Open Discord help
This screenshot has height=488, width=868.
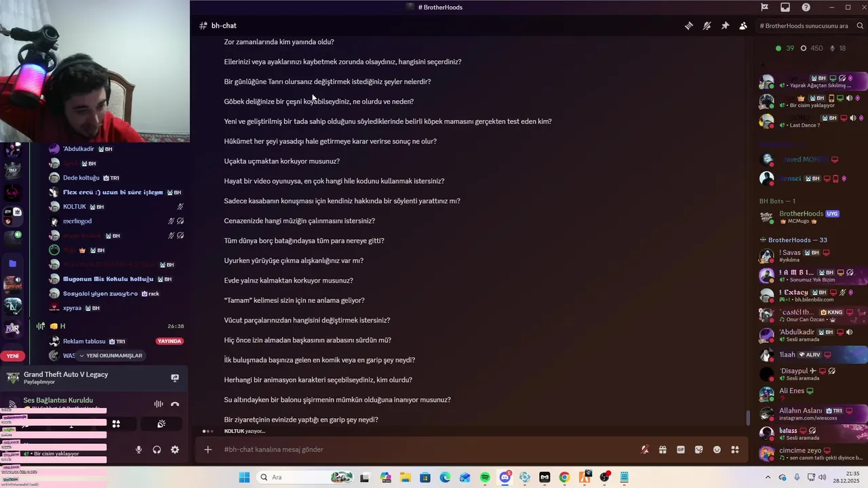pyautogui.click(x=806, y=7)
